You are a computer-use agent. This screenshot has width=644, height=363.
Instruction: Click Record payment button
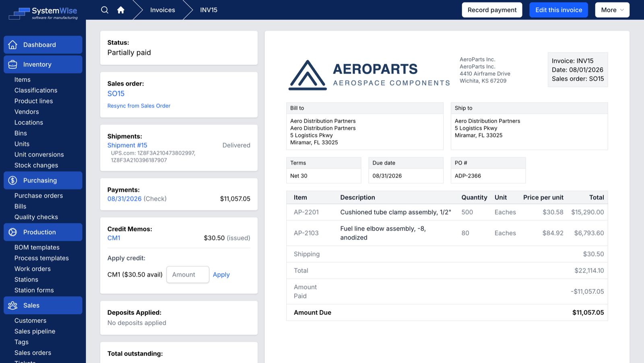(492, 10)
